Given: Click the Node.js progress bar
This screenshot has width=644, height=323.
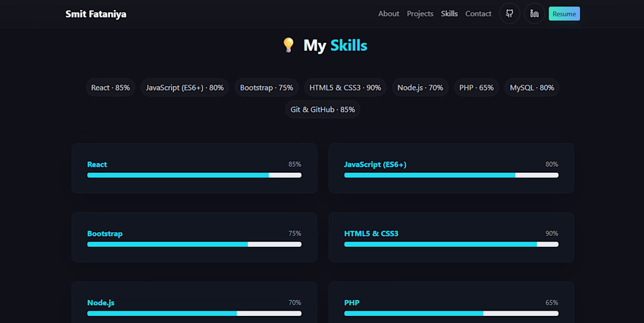Looking at the screenshot, I should pos(194,314).
